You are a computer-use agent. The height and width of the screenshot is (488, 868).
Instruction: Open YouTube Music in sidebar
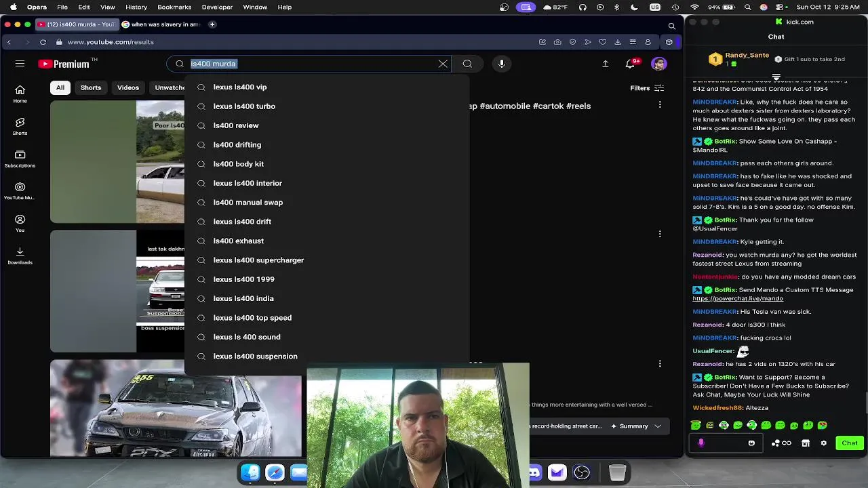click(20, 191)
